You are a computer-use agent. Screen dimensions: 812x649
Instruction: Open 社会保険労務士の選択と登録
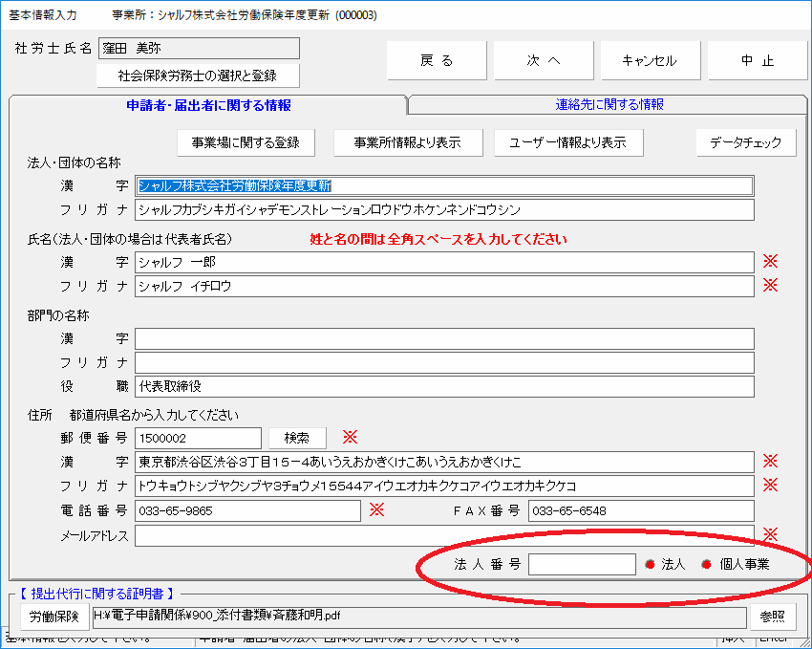pos(199,76)
